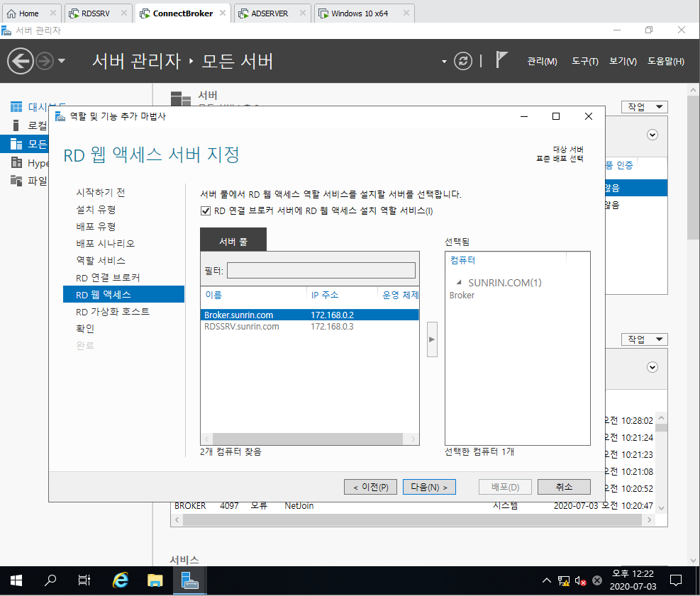
Task: Open the notifications flag icon
Action: pyautogui.click(x=501, y=60)
